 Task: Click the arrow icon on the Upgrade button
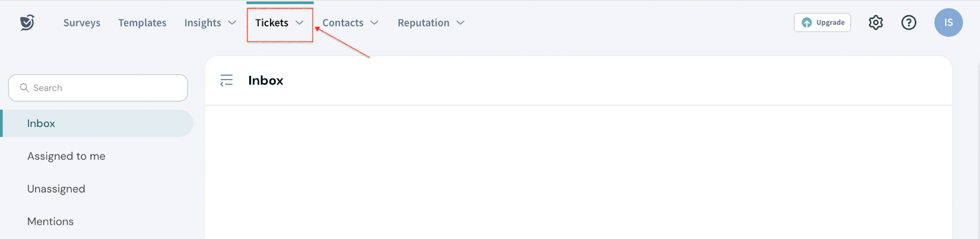(x=807, y=23)
